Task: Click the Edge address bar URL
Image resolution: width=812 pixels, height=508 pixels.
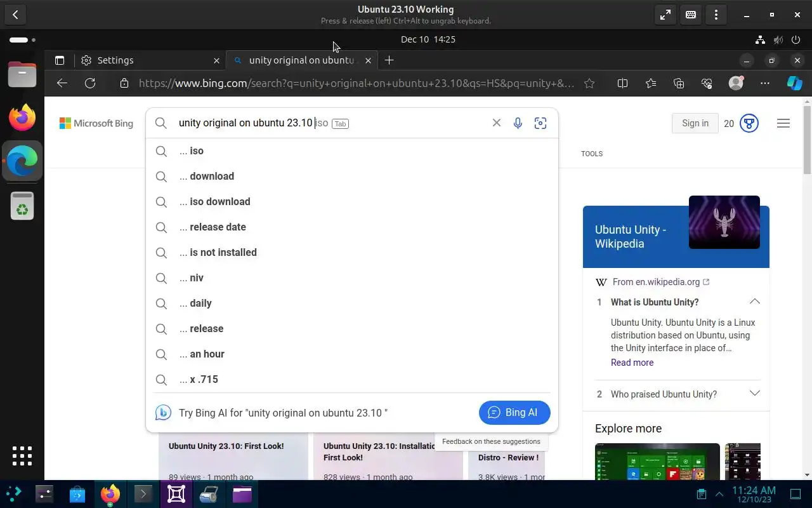Action: [357, 83]
